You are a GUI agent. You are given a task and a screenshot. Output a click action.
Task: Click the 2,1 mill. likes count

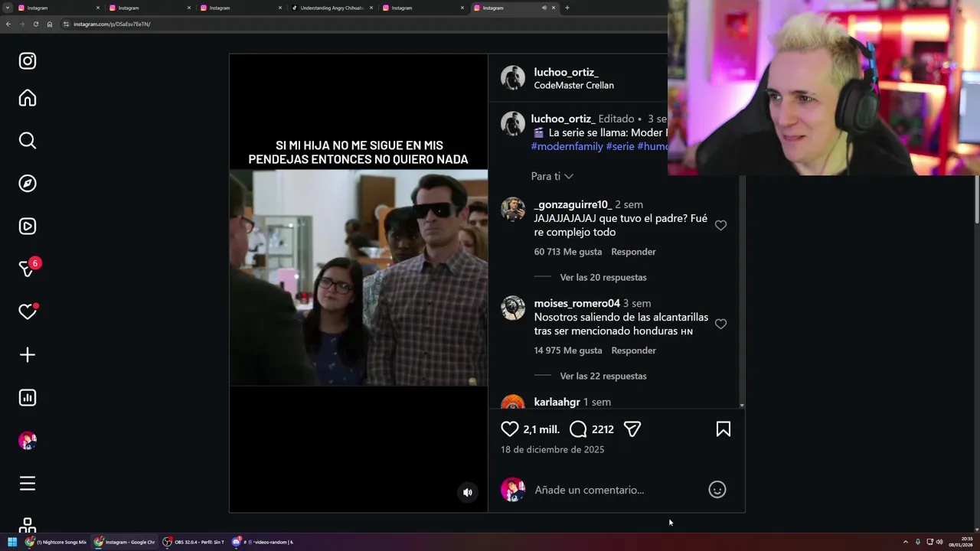541,429
